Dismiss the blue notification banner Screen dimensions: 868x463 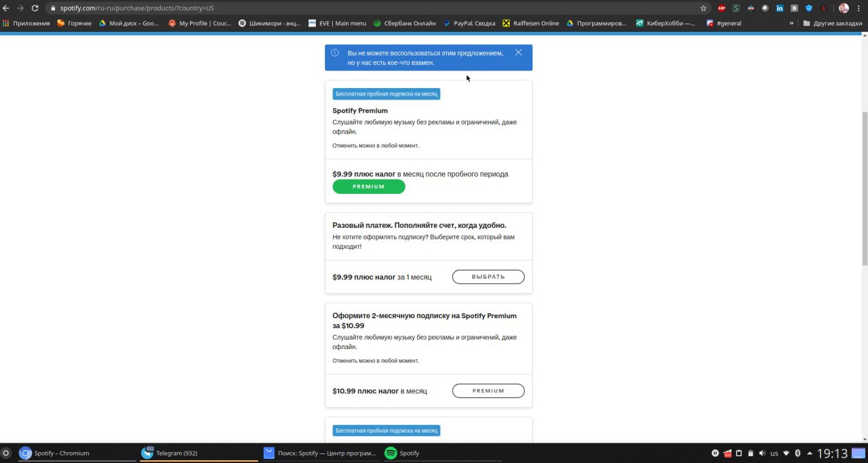tap(519, 52)
